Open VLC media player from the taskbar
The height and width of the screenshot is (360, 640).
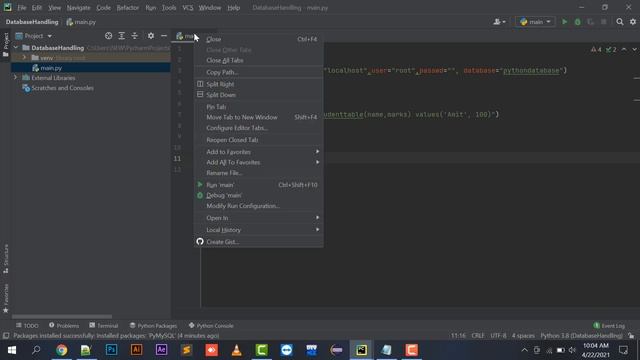point(236,350)
